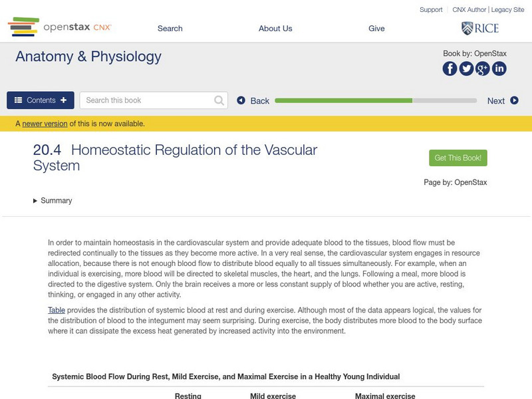532x399 pixels.
Task: Click the plus on the Contents button
Action: point(63,98)
